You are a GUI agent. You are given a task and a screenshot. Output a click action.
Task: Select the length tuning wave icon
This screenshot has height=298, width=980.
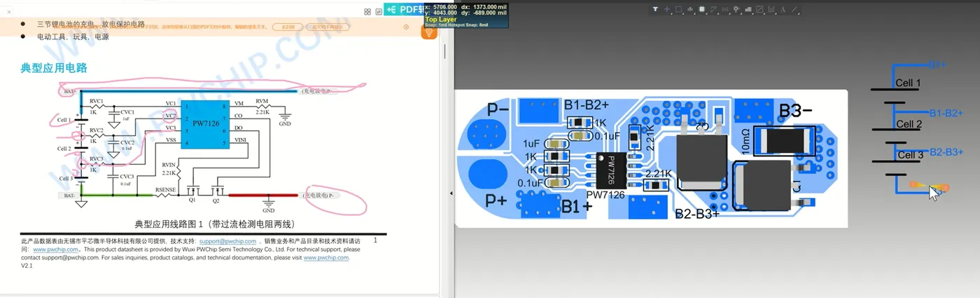tap(725, 9)
